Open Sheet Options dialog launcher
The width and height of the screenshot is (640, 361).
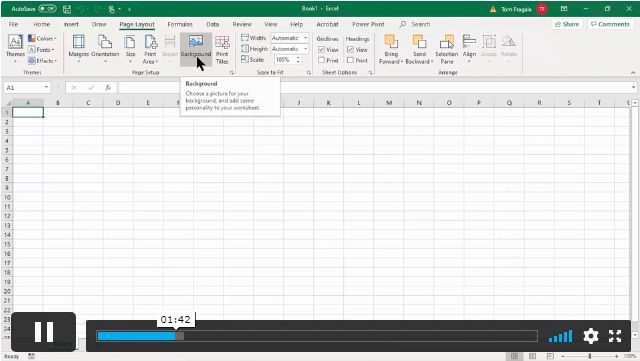point(370,73)
